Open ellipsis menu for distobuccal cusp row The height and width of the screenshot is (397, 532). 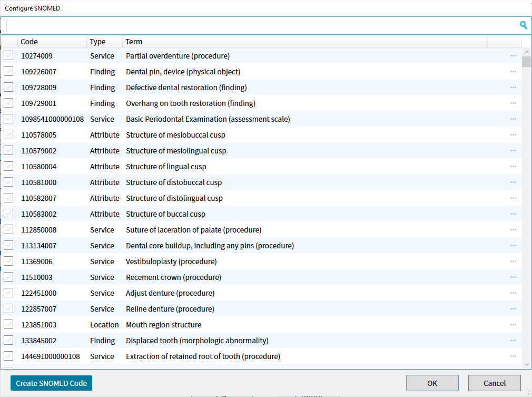point(513,182)
